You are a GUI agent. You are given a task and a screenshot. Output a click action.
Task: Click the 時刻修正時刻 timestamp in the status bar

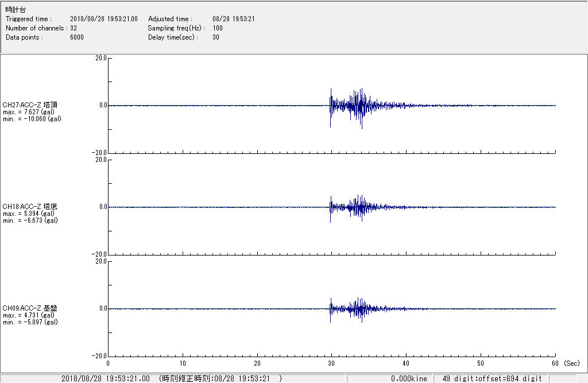(x=220, y=378)
